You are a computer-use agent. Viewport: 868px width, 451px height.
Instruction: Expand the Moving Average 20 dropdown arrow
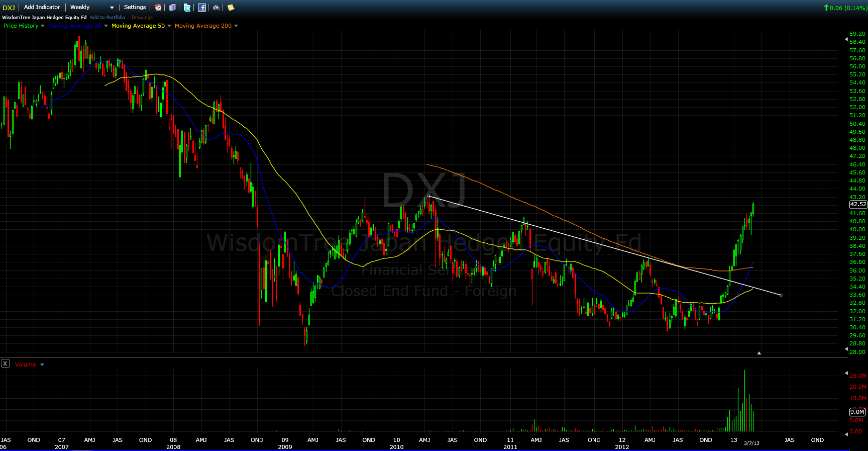[x=106, y=26]
